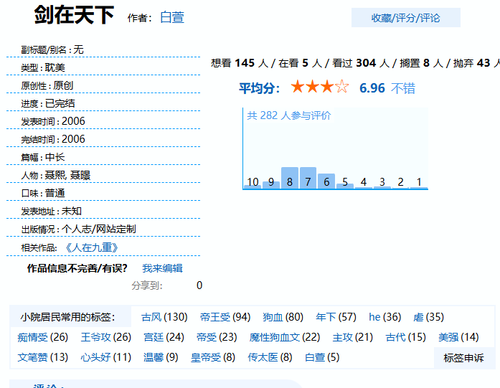Image resolution: width=500 pixels, height=388 pixels.
Task: Open the 文笔赞 (13) tag
Action: point(43,358)
